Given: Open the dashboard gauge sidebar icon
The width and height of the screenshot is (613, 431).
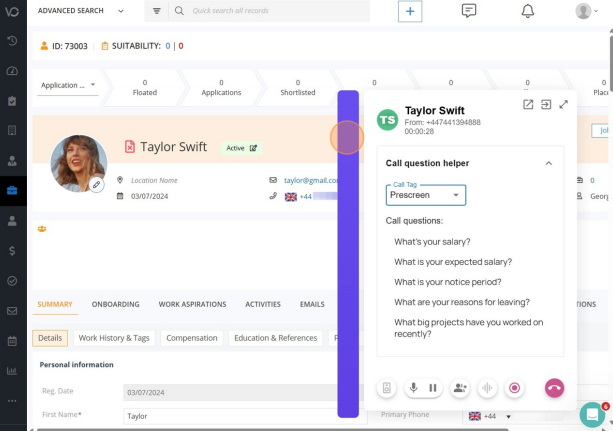Looking at the screenshot, I should tap(12, 71).
